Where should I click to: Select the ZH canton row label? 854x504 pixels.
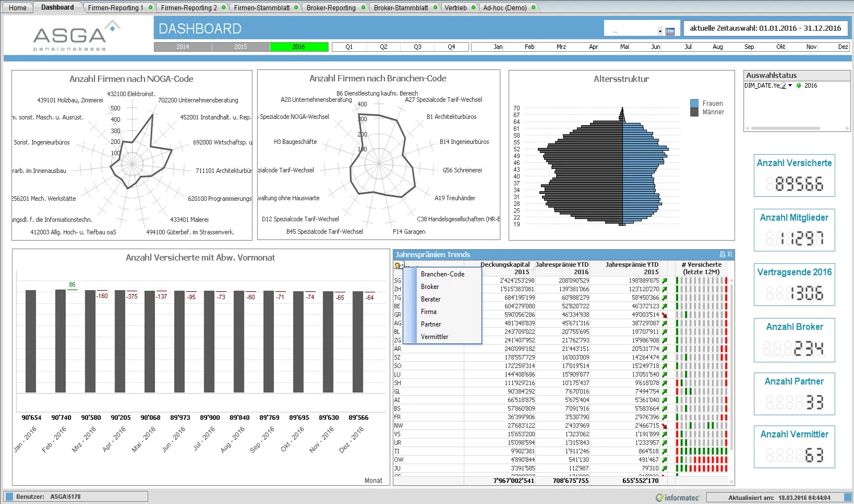(x=397, y=289)
